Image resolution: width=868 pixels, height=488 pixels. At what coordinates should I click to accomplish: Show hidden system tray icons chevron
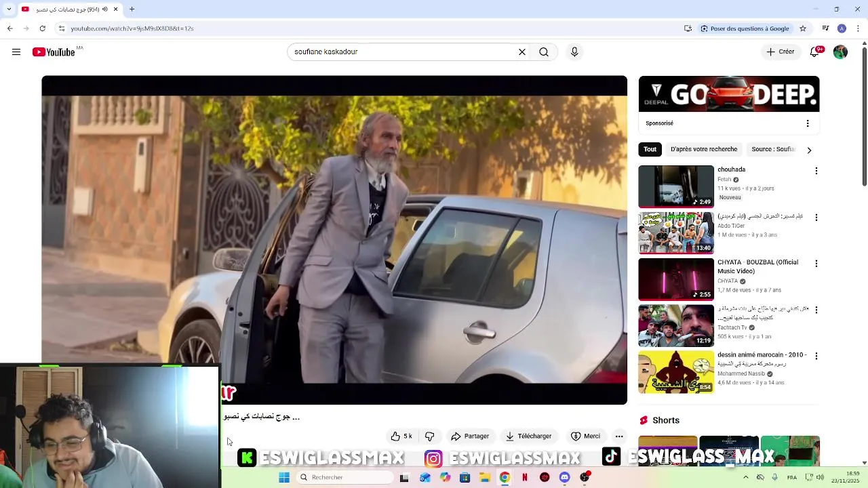(745, 477)
